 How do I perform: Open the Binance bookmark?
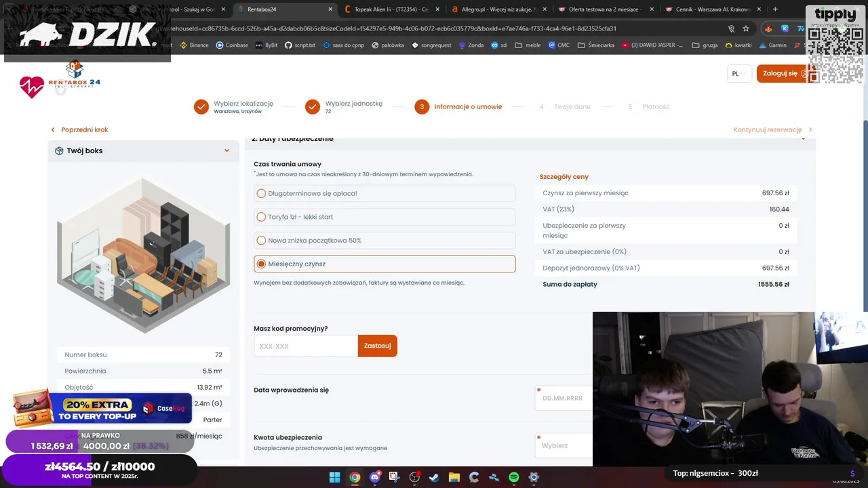[194, 45]
